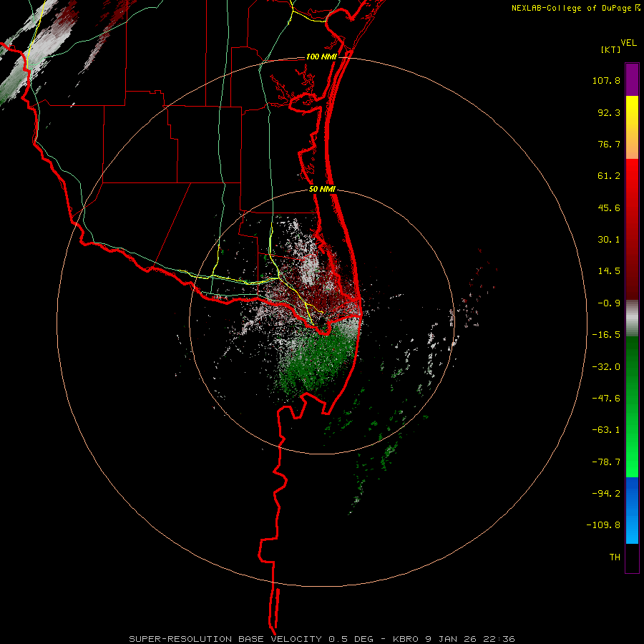Click the 76.7 velocity scale value
Viewport: 644px width, 644px height.
click(x=609, y=144)
